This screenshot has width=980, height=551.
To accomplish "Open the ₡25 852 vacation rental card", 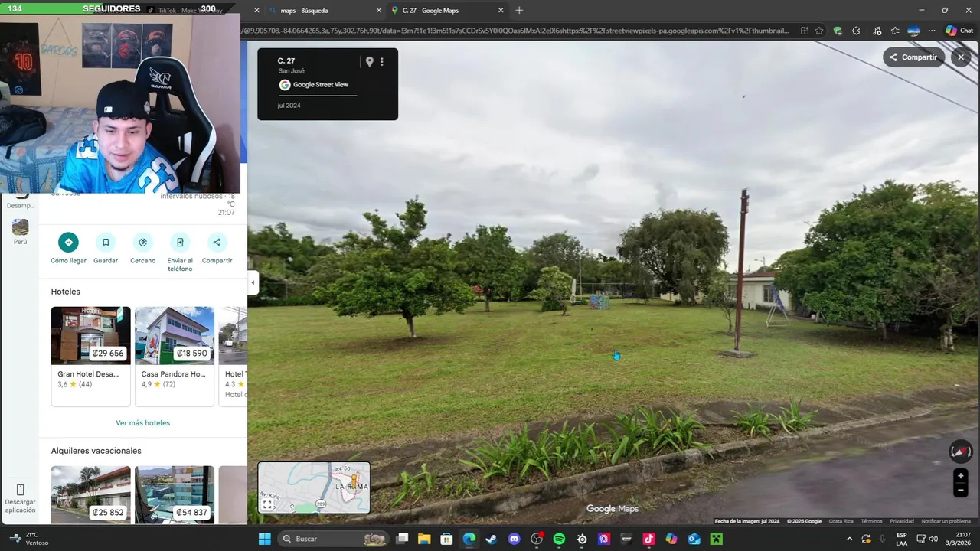I will click(90, 494).
